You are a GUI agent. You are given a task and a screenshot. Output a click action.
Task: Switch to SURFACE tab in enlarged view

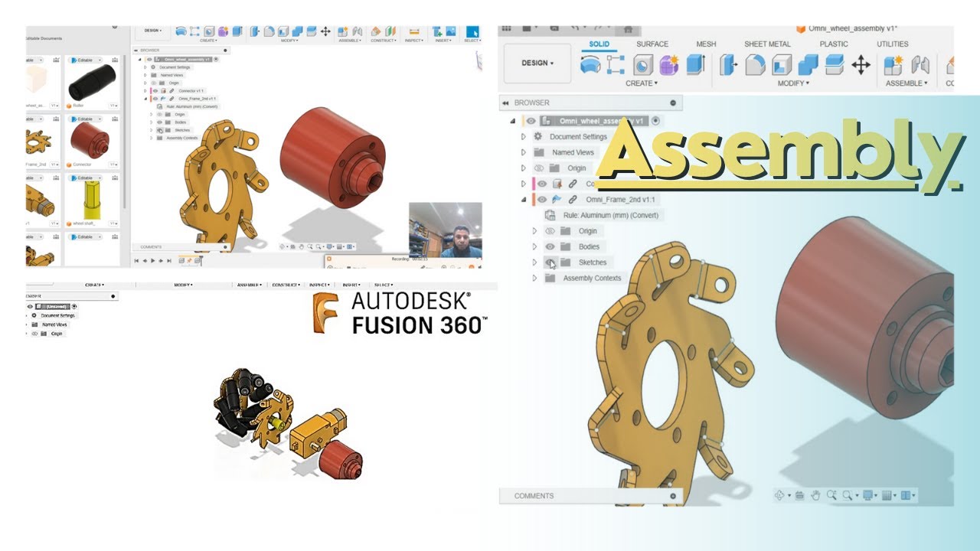(652, 44)
